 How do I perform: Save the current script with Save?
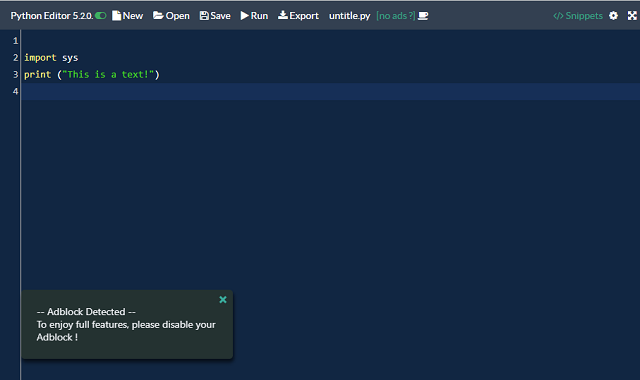pos(215,16)
